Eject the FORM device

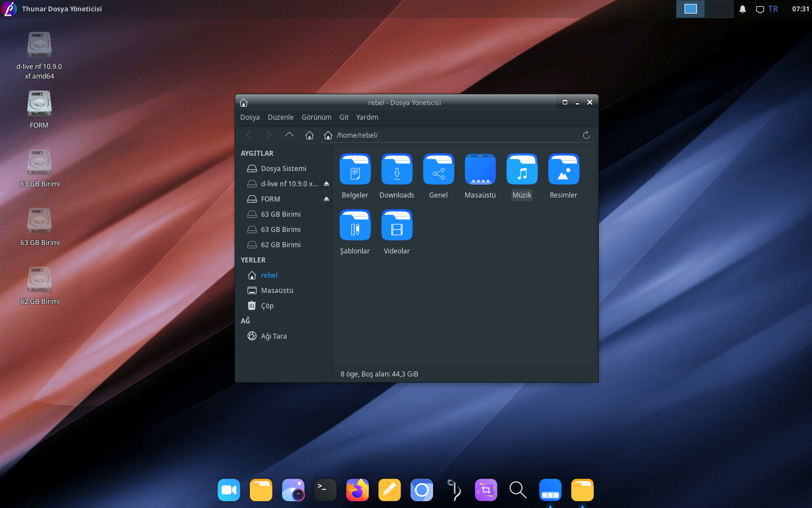pos(326,199)
